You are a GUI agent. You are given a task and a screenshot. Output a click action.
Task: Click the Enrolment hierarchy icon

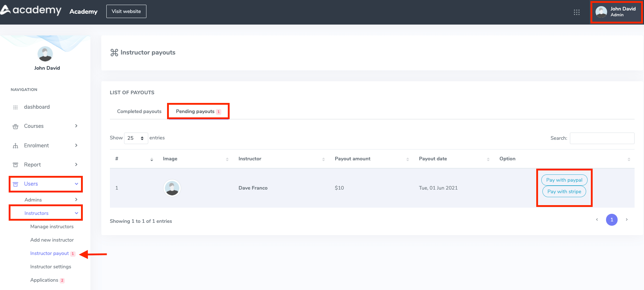point(15,146)
